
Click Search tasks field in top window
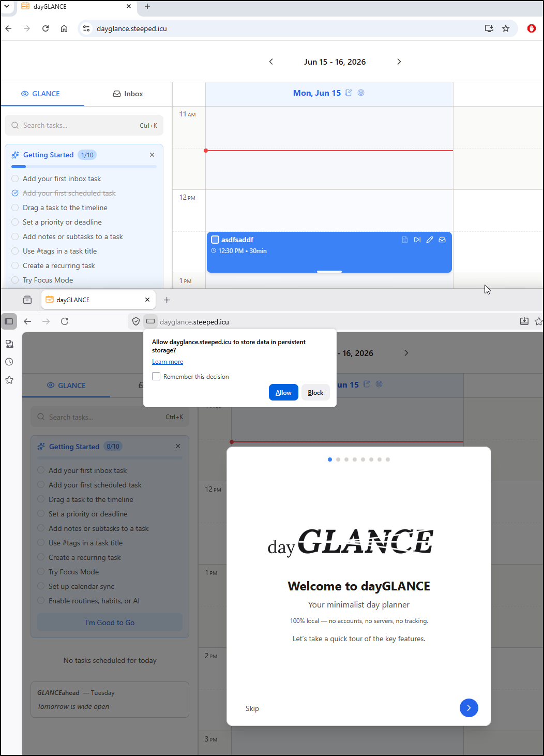click(x=84, y=125)
